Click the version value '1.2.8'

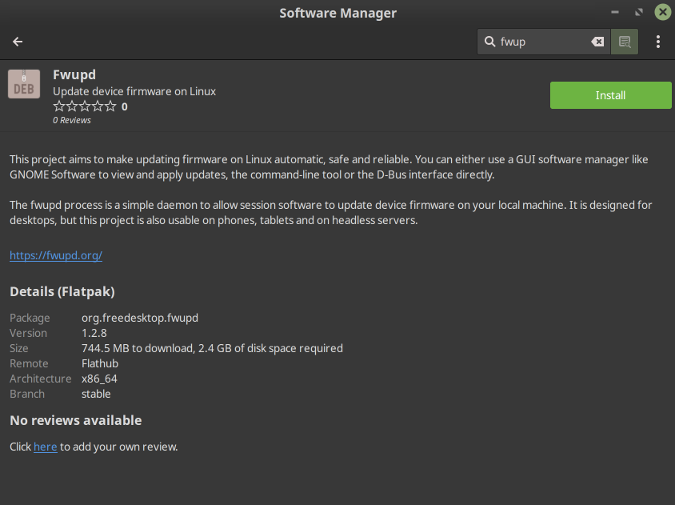pyautogui.click(x=94, y=333)
